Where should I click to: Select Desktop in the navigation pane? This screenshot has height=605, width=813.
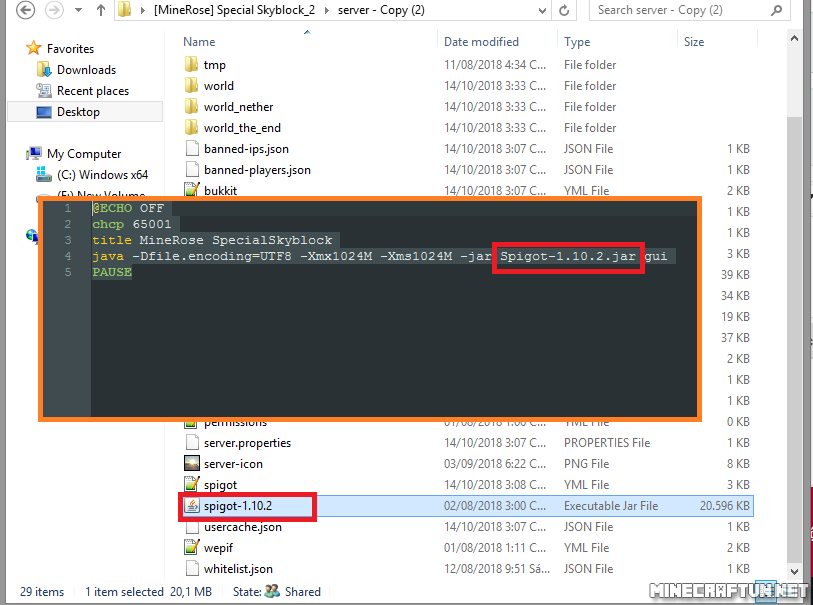click(78, 112)
